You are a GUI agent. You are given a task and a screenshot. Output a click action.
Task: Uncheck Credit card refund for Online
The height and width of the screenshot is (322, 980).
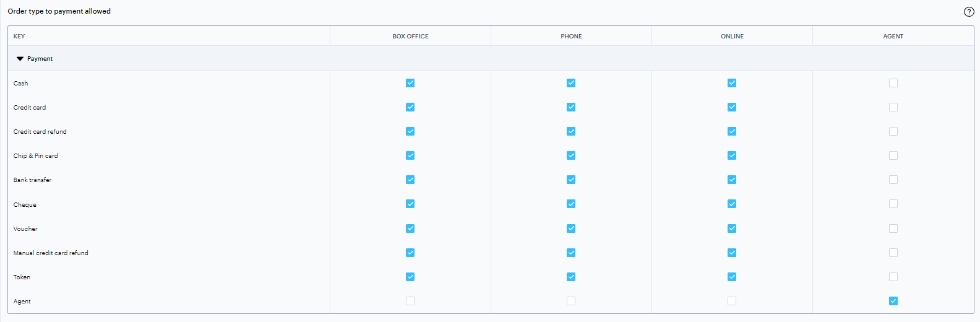[732, 131]
